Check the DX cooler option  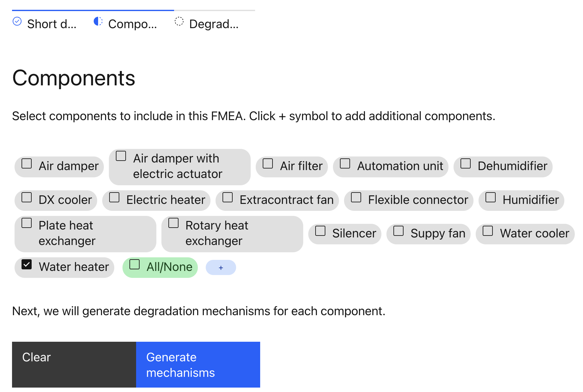coord(27,197)
